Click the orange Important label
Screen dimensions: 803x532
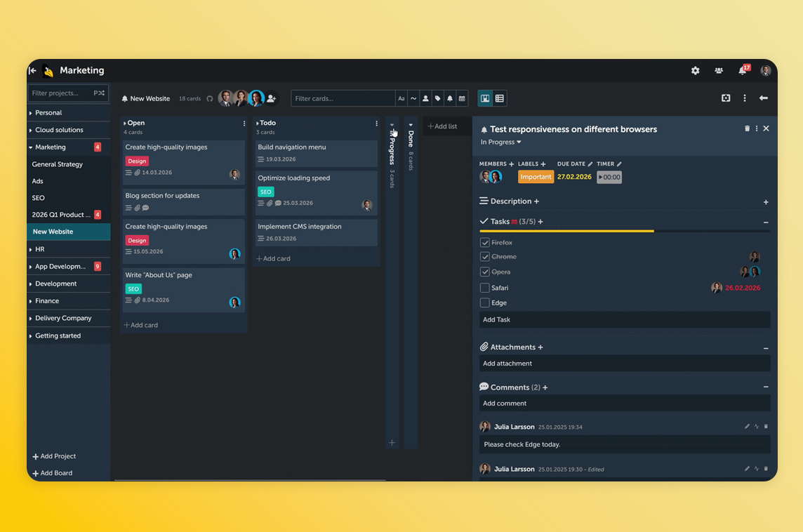coord(536,178)
